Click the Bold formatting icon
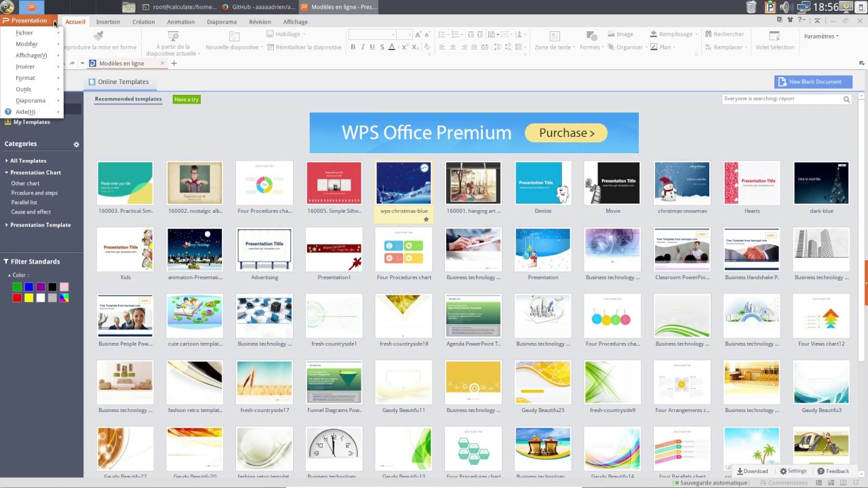 click(353, 47)
